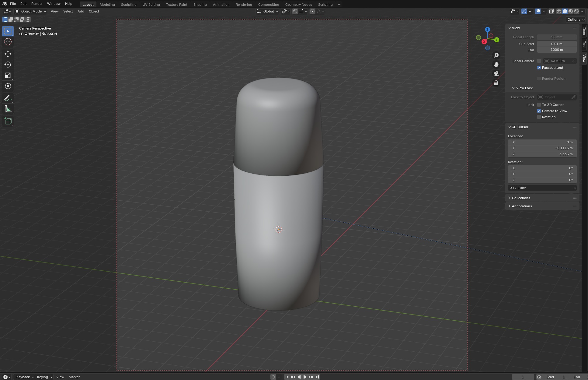
Task: Open the Marker menu in timeline
Action: pos(74,377)
